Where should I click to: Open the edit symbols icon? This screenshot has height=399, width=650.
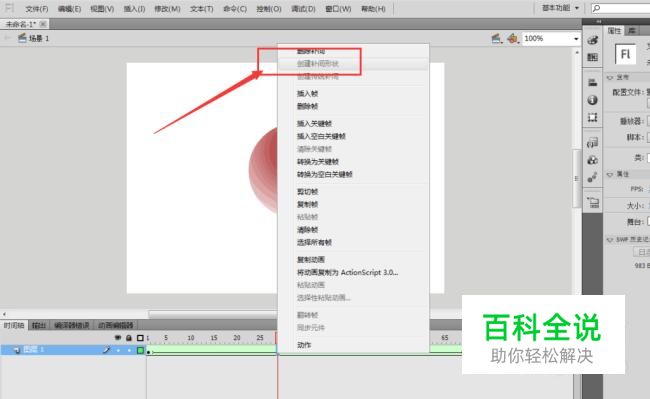[x=512, y=39]
